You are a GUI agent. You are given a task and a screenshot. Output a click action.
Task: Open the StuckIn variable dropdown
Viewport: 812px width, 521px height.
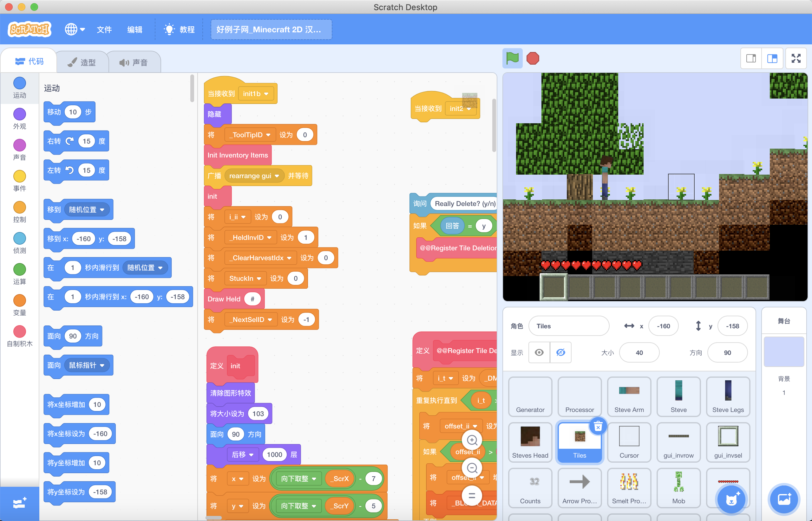pos(245,279)
